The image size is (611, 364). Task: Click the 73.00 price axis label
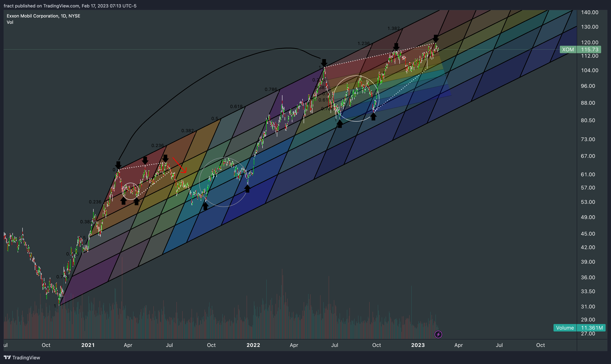(x=588, y=139)
